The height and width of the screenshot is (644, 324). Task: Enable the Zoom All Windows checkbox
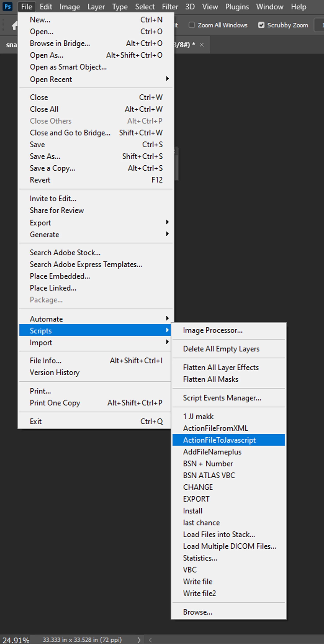pos(192,25)
